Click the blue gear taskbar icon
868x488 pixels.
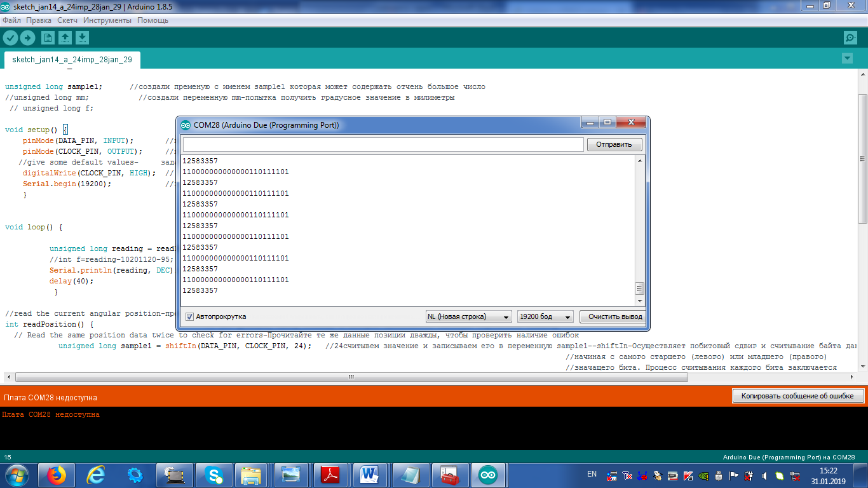(x=135, y=475)
